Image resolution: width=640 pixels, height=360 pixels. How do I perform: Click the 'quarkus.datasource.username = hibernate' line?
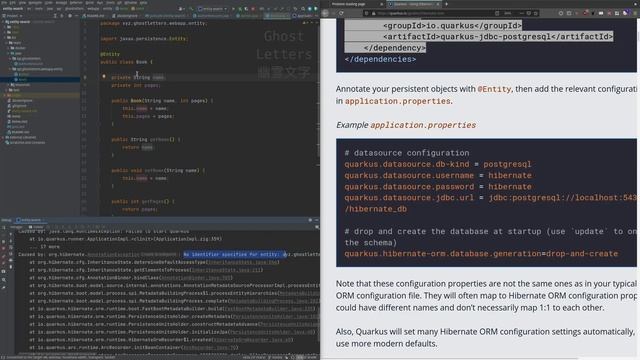tap(438, 176)
